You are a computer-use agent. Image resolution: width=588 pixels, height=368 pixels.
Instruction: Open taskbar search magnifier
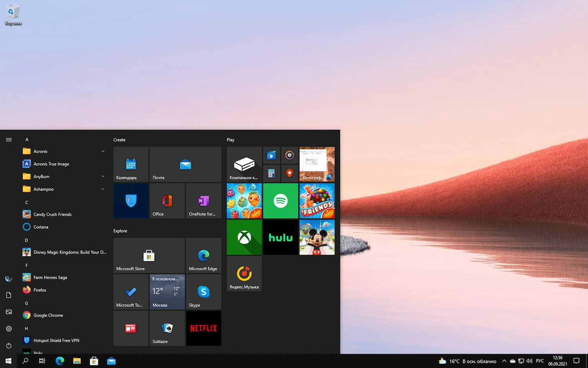[25, 361]
